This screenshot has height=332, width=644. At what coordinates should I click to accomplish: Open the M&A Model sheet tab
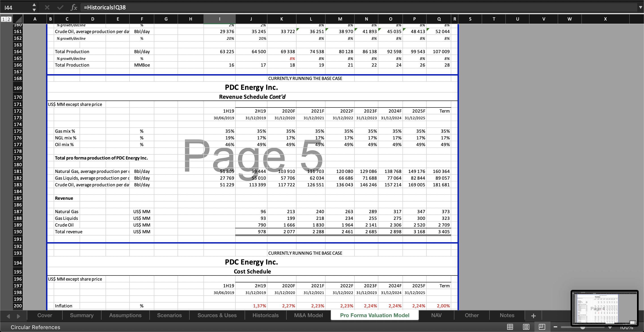[309, 315]
